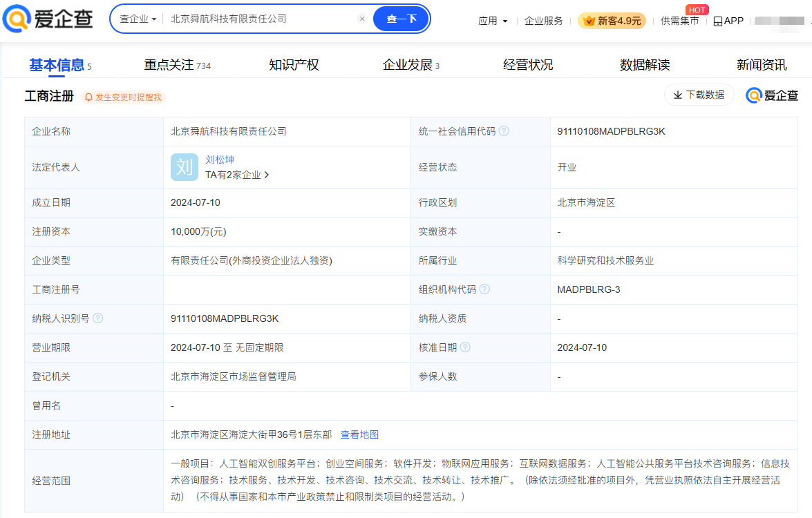This screenshot has width=812, height=518.
Task: Click the 新客4.9元 promotion badge
Action: (x=612, y=21)
